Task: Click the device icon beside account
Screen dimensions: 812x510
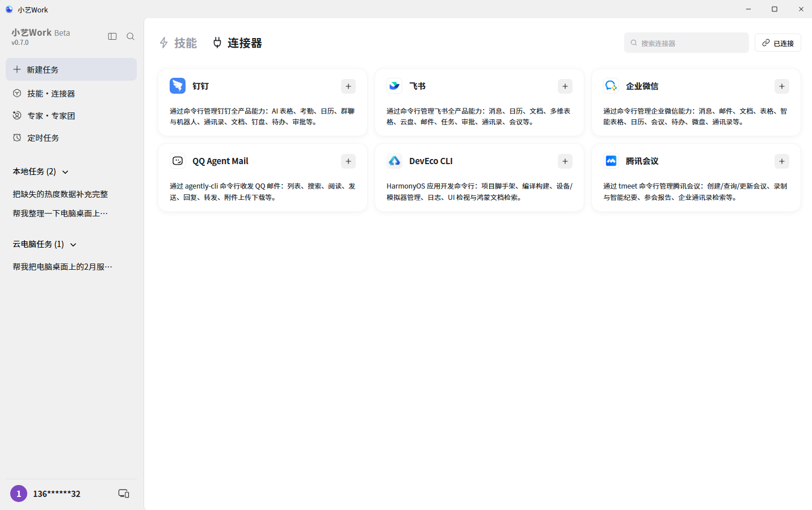Action: click(x=124, y=494)
